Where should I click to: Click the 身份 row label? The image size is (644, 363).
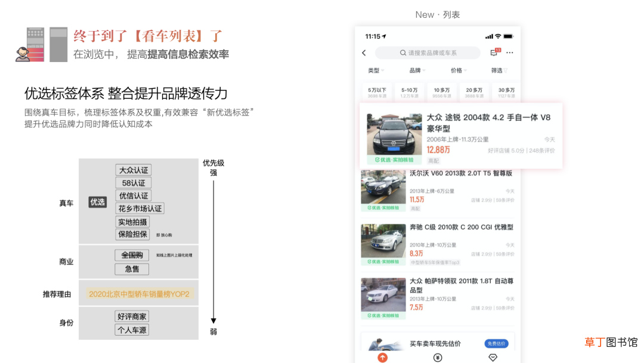coord(66,322)
